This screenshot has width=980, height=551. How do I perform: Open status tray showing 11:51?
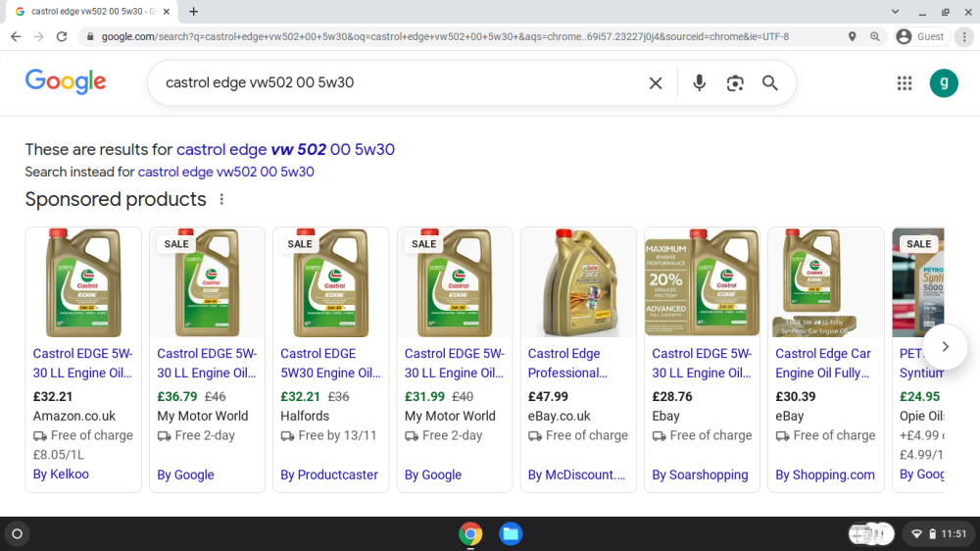click(940, 533)
